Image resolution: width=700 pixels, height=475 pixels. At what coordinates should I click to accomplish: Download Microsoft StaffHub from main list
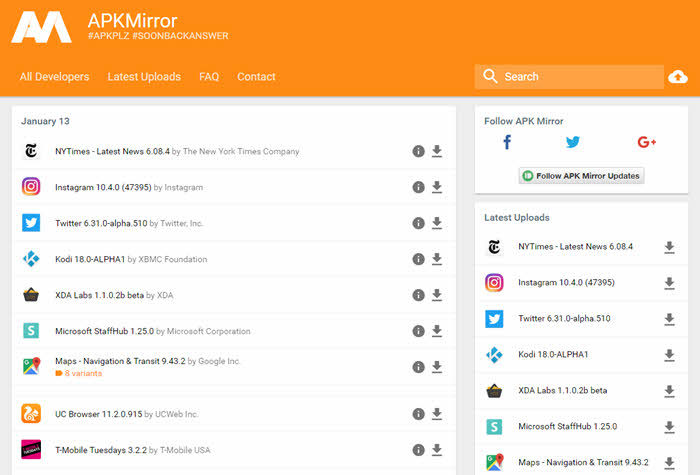pos(437,331)
